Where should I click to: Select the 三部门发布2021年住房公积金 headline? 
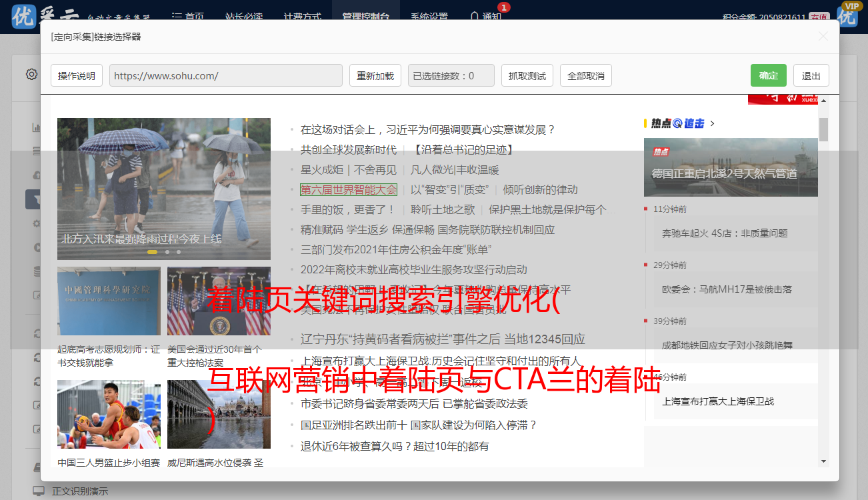pos(395,249)
